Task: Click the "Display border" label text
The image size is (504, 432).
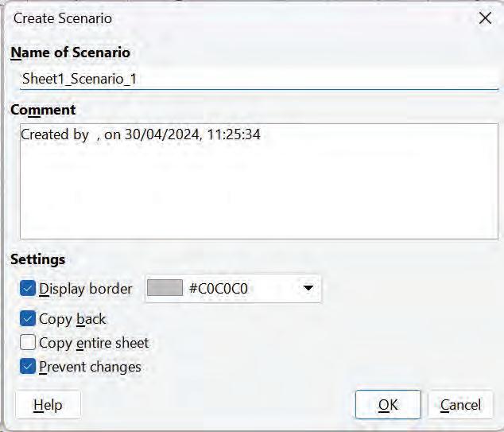Action: (x=86, y=289)
